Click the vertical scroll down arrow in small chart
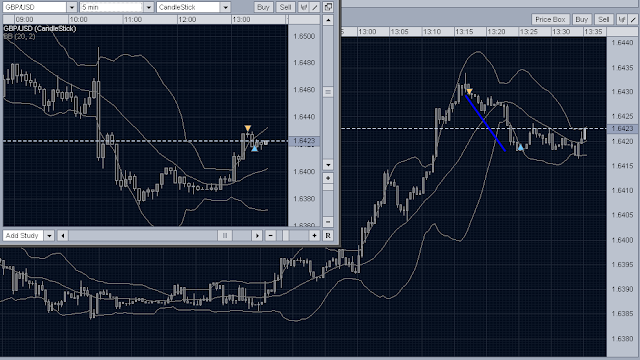The height and width of the screenshot is (360, 640). 328,165
